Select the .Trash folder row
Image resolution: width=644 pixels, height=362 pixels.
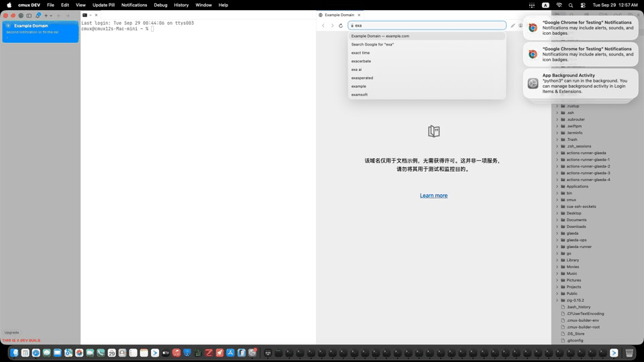[x=598, y=139]
